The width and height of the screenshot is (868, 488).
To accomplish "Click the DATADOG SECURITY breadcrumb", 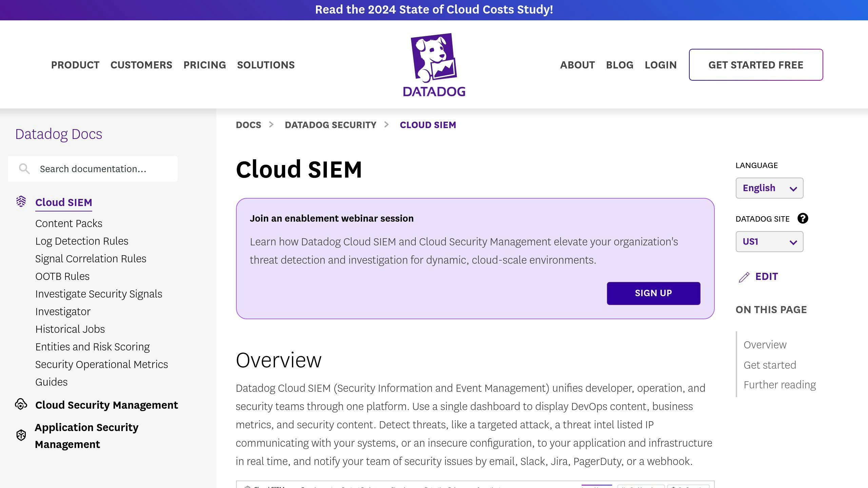I will pos(331,125).
